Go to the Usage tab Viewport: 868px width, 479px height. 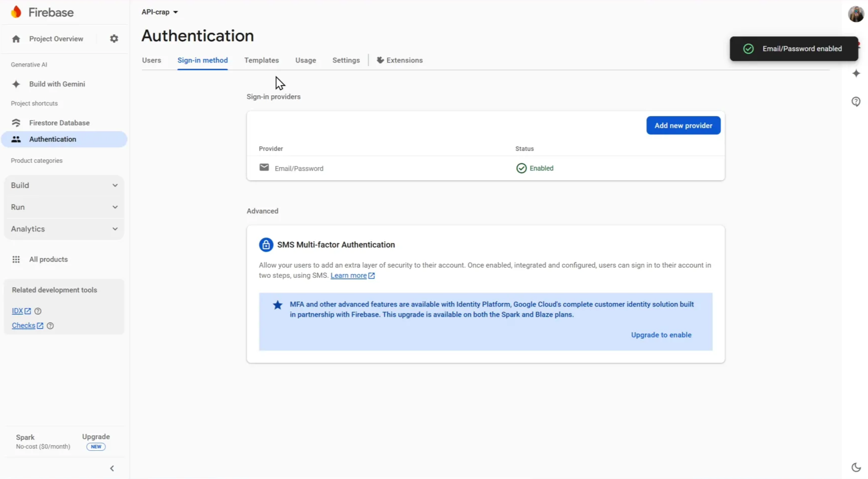(306, 60)
